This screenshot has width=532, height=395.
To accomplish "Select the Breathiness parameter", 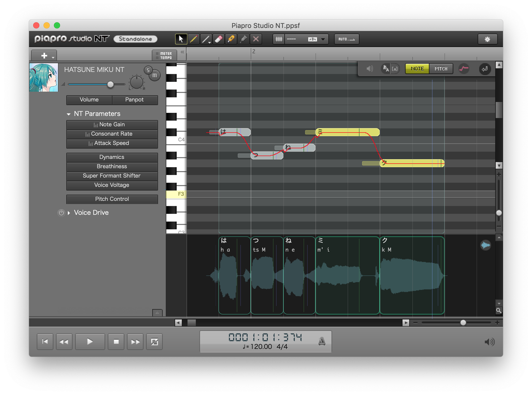I will (112, 167).
